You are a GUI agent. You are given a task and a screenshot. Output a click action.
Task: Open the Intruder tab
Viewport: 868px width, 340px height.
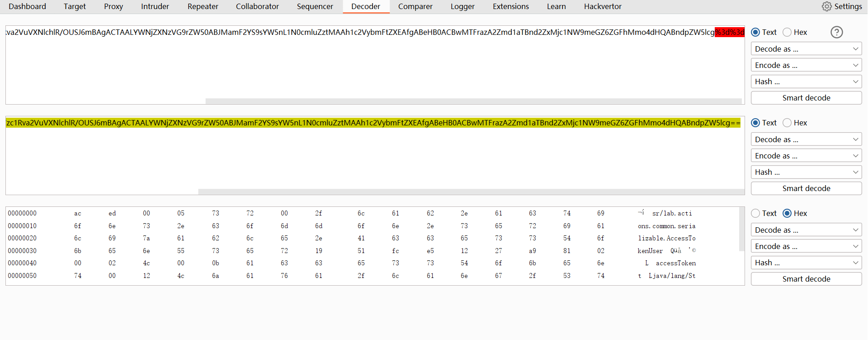click(x=155, y=6)
